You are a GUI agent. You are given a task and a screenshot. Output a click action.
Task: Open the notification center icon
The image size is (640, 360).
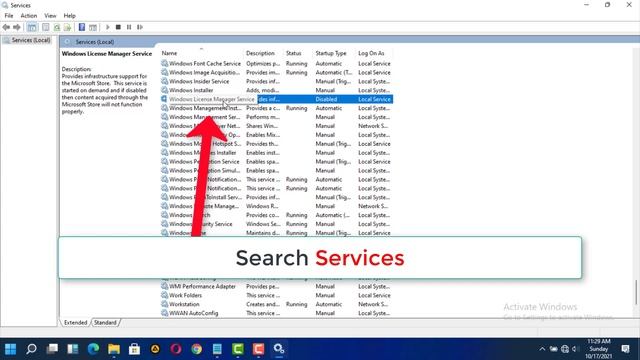click(x=625, y=349)
